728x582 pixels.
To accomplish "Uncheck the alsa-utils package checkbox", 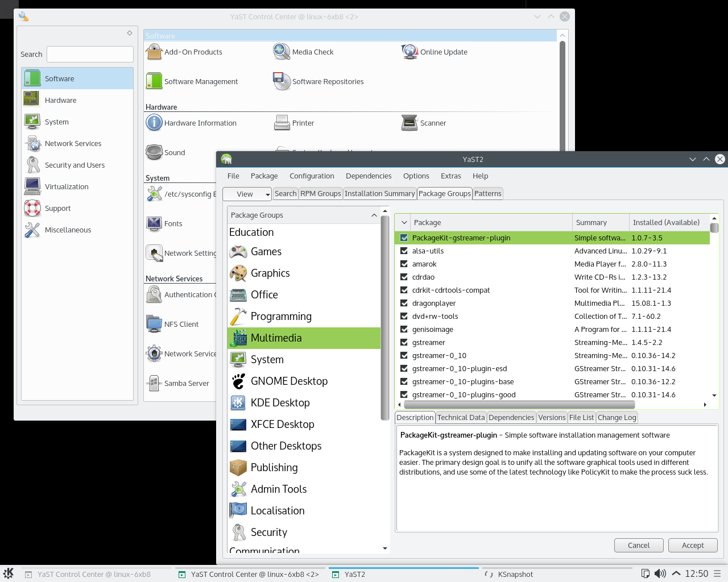I will [404, 251].
